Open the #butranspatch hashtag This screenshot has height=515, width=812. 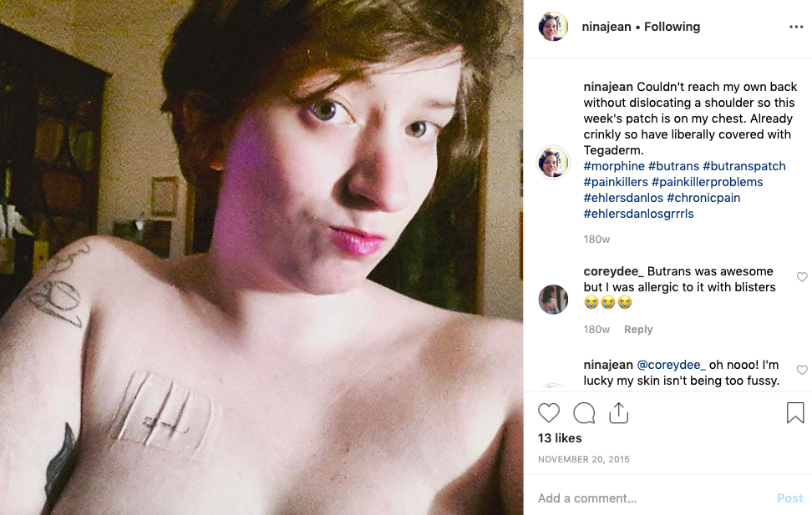coord(743,166)
